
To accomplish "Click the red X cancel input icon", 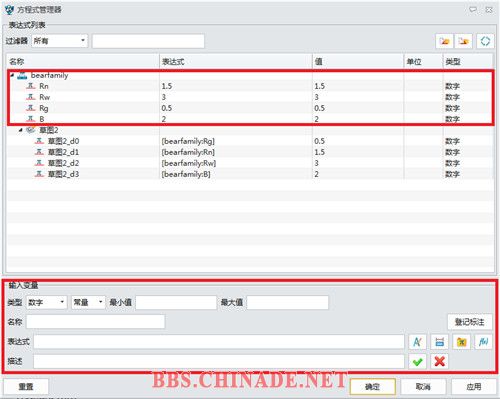I will tap(439, 361).
